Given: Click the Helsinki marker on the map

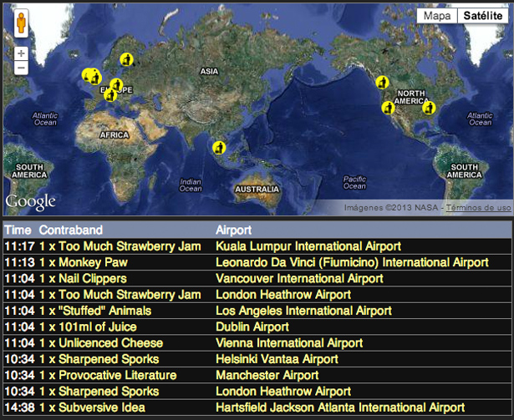Looking at the screenshot, I should pos(126,59).
